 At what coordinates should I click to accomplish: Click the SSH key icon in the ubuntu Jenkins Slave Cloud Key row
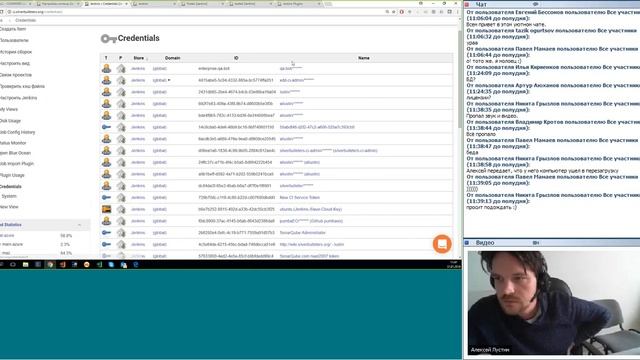tap(107, 209)
